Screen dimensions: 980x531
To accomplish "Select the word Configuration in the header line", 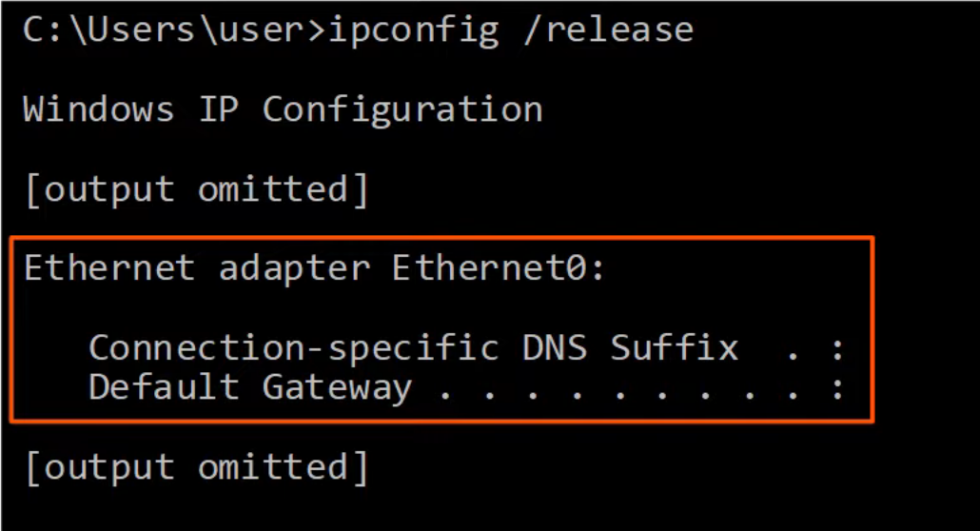I will tap(402, 109).
